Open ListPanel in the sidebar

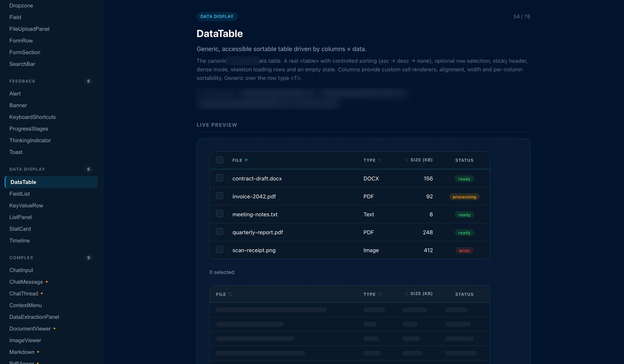coord(20,217)
